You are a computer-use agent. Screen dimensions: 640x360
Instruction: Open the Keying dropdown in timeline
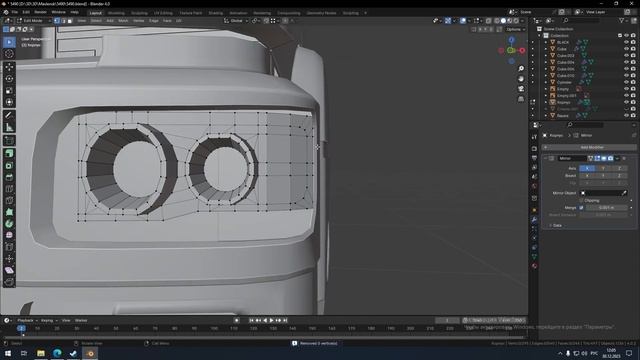[x=49, y=320]
